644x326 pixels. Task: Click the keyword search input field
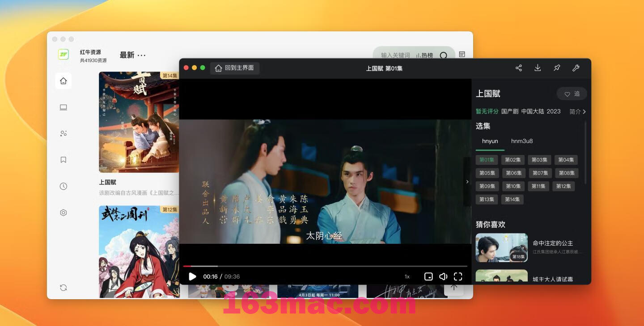point(395,55)
